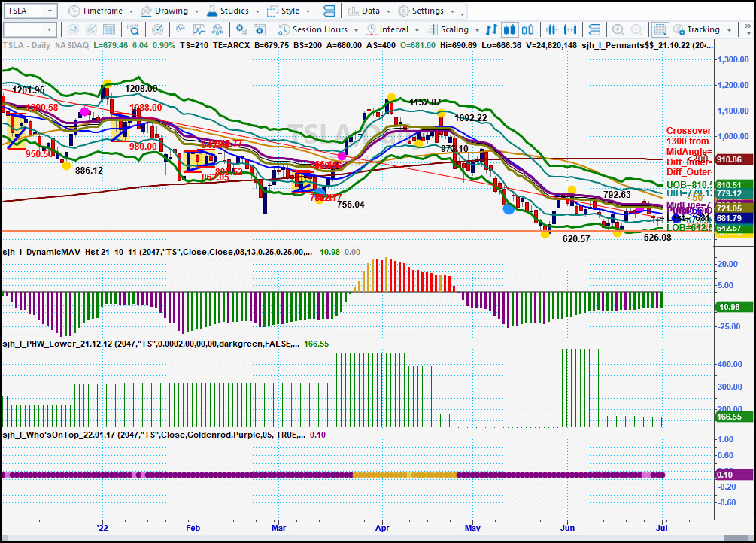Click the zoom out magnifier
The image size is (756, 543).
636,30
